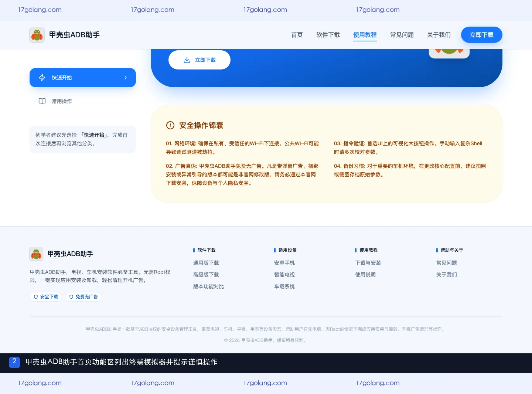
Task: Click the ladybug logo in the footer
Action: 36,254
